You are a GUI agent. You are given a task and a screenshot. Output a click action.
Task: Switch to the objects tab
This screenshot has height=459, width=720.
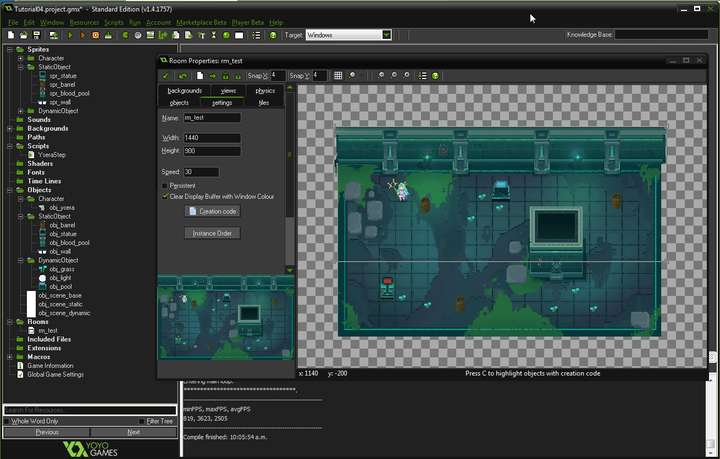pos(179,102)
